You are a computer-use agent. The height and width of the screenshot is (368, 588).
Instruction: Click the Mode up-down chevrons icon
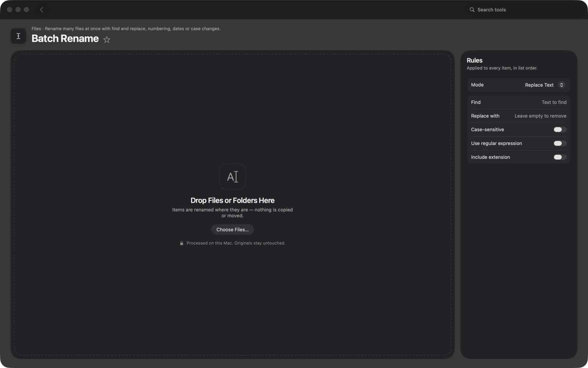coord(562,85)
